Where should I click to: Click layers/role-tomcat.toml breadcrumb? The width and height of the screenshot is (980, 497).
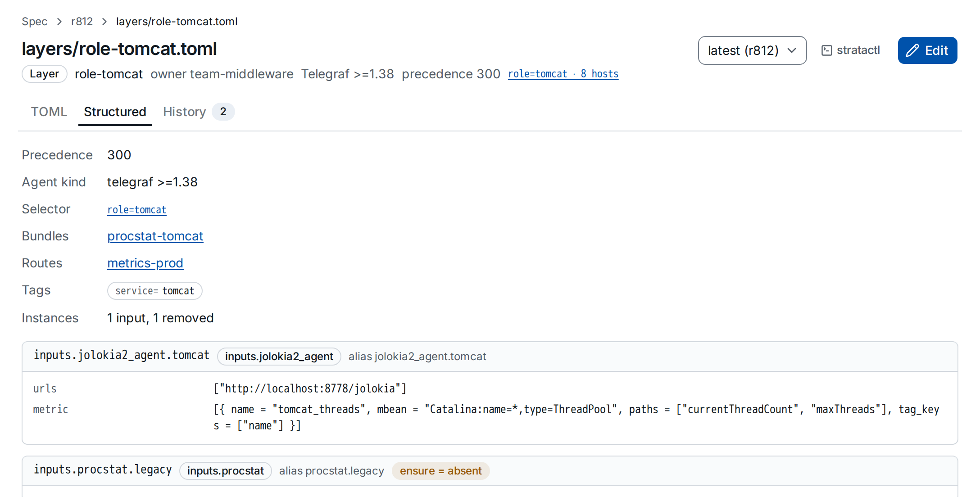pyautogui.click(x=177, y=22)
